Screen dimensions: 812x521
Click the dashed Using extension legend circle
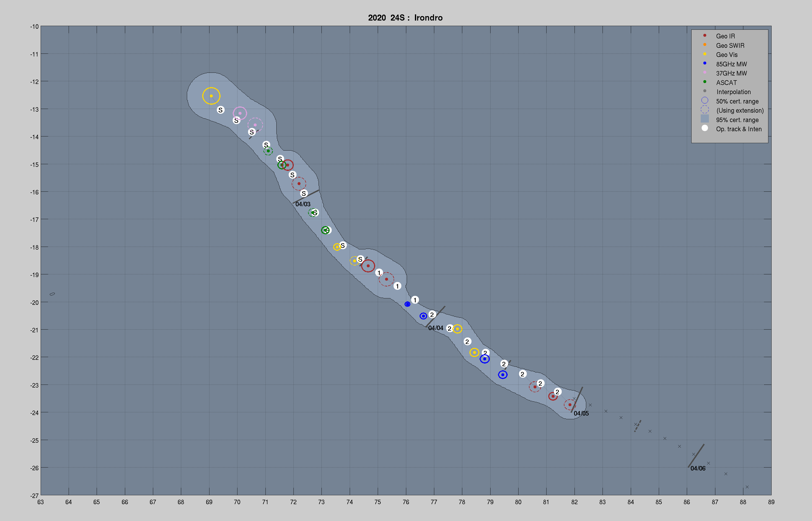click(x=704, y=110)
